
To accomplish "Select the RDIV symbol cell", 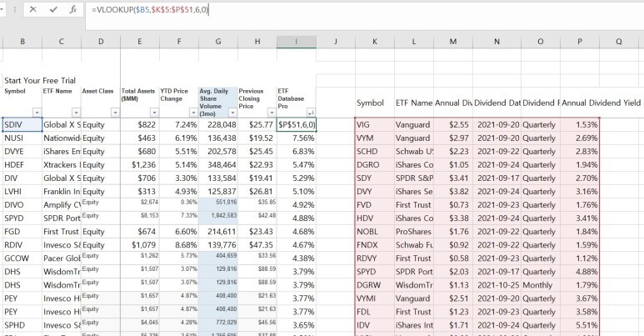I will point(22,245).
